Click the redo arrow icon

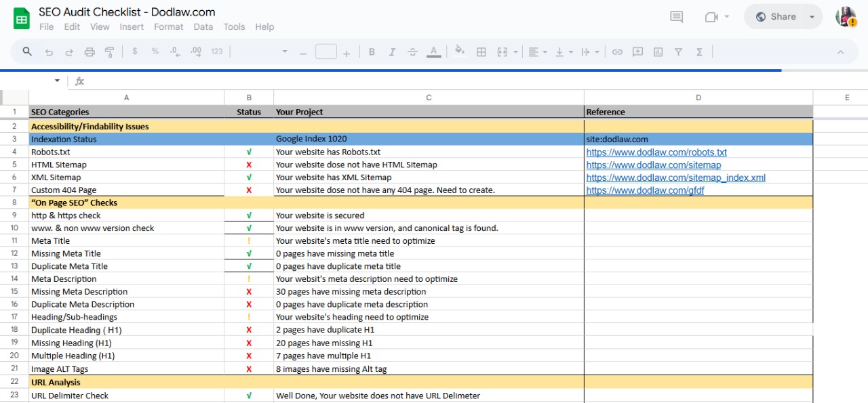tap(69, 52)
